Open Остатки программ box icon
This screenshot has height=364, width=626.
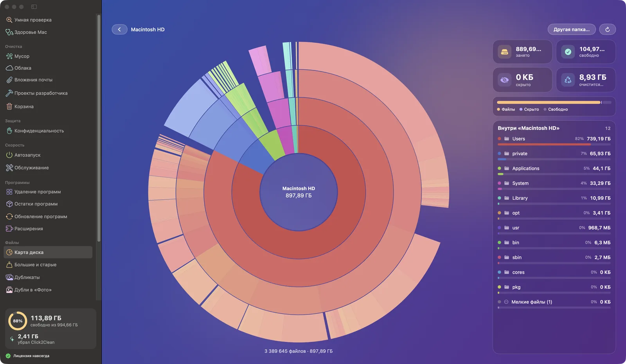[9, 204]
